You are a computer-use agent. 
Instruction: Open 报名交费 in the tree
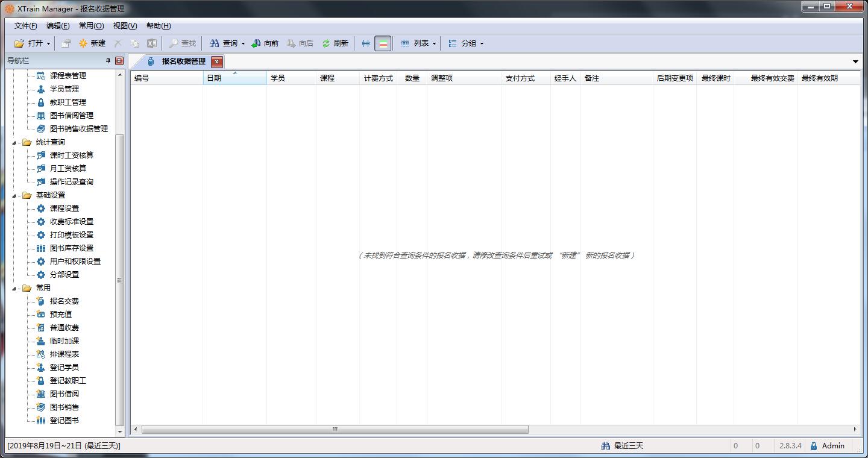64,301
